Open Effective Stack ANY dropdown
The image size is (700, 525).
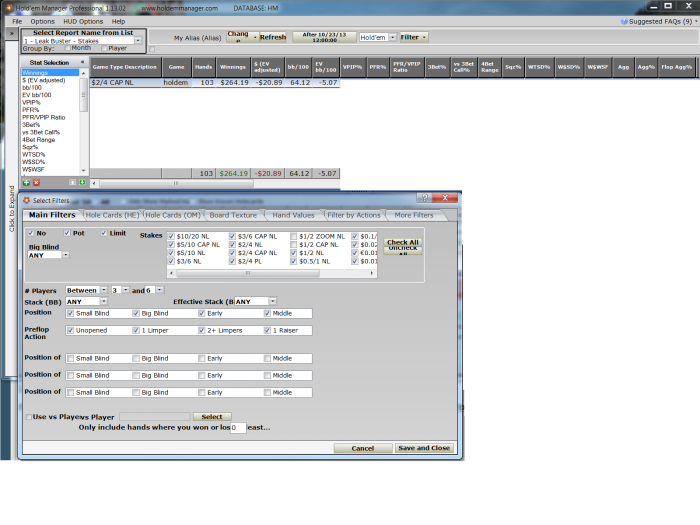[x=272, y=301]
